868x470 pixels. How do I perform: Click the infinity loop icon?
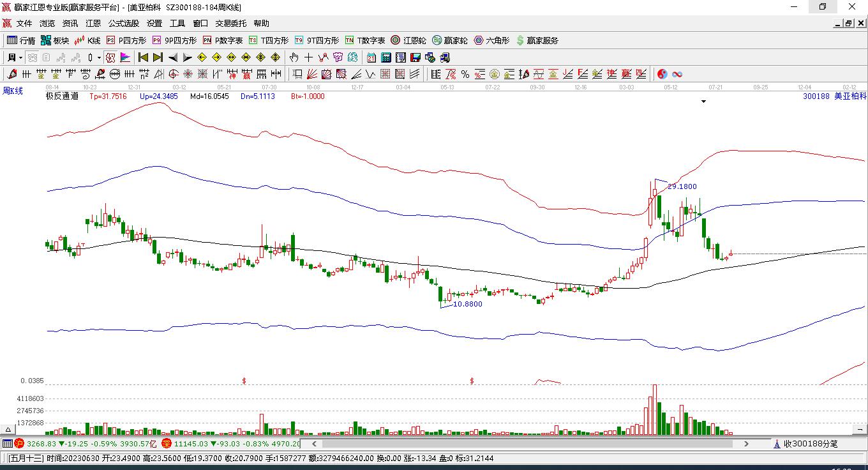677,74
